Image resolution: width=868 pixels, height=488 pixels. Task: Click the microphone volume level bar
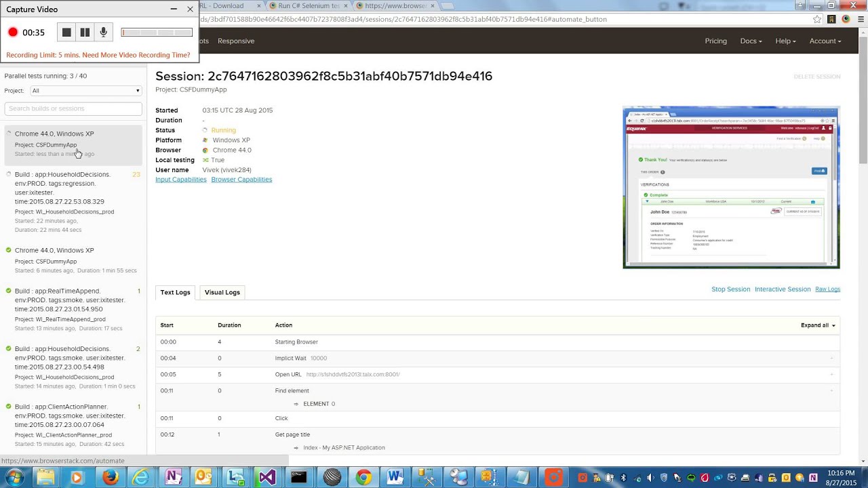(157, 32)
